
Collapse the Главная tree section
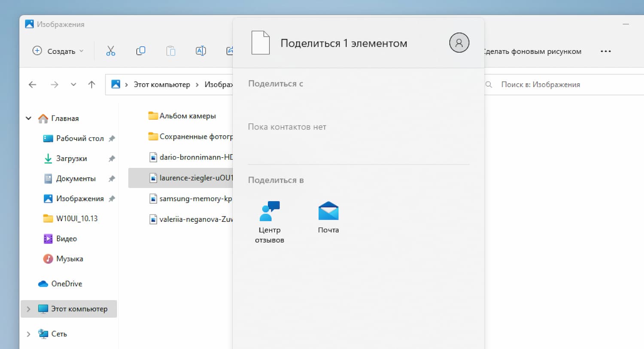(x=29, y=118)
